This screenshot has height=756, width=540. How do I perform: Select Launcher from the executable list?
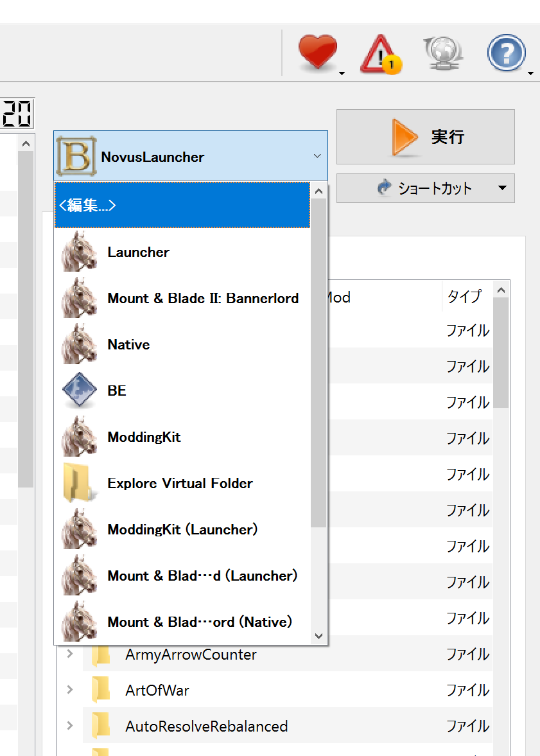[182, 252]
